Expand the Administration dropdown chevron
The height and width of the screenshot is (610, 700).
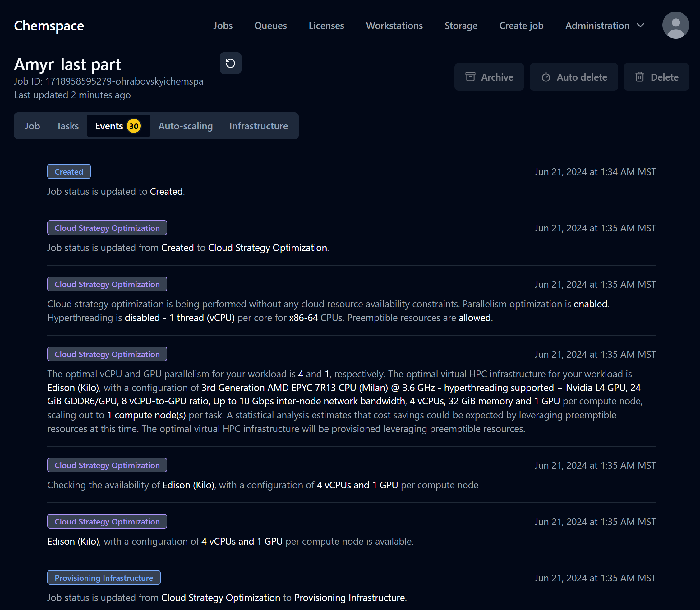coord(641,26)
